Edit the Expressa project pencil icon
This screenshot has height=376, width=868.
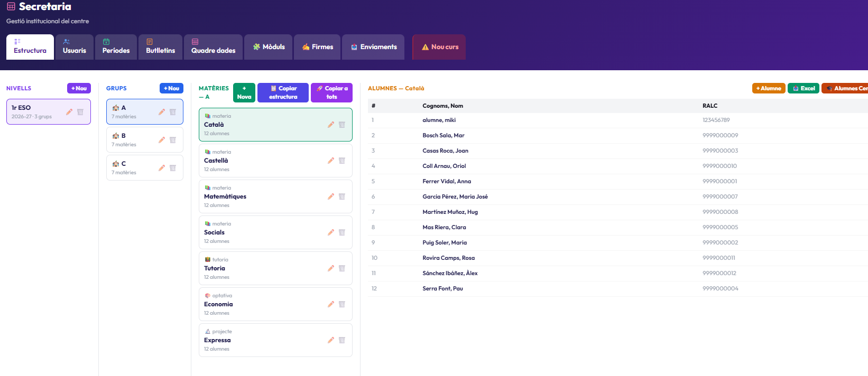click(331, 340)
